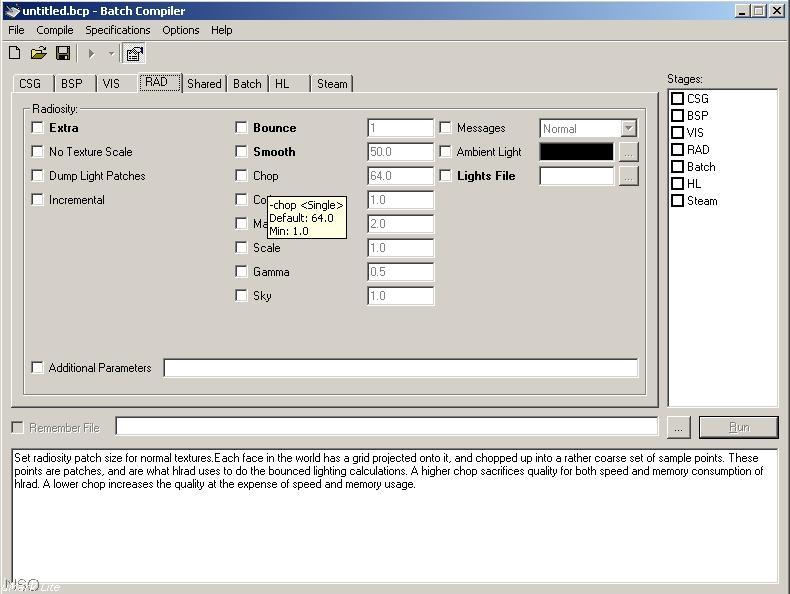Enable the Extra checkbox
Viewport: 790px width, 594px height.
click(x=37, y=127)
